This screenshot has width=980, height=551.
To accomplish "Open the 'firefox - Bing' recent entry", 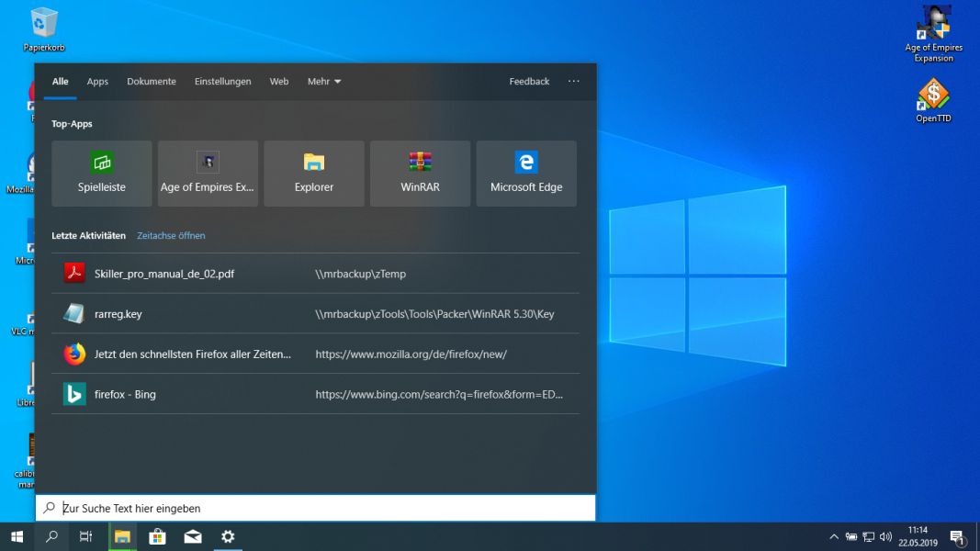I will pos(316,394).
